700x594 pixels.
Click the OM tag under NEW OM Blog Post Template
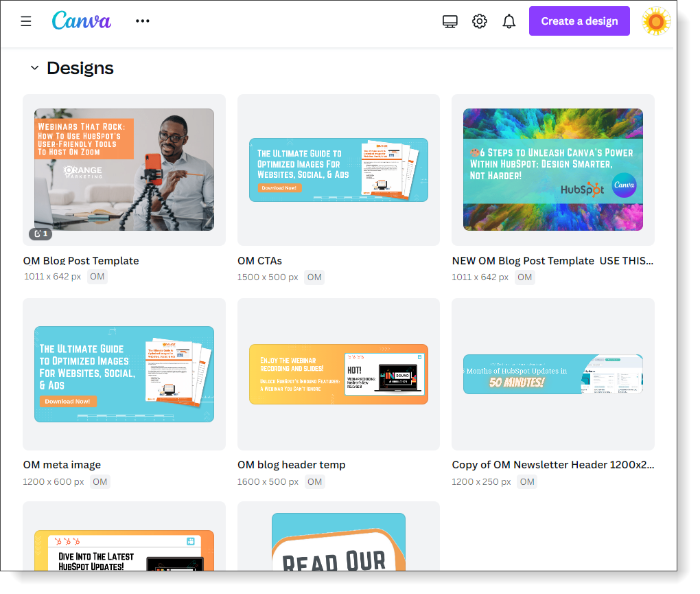click(524, 277)
